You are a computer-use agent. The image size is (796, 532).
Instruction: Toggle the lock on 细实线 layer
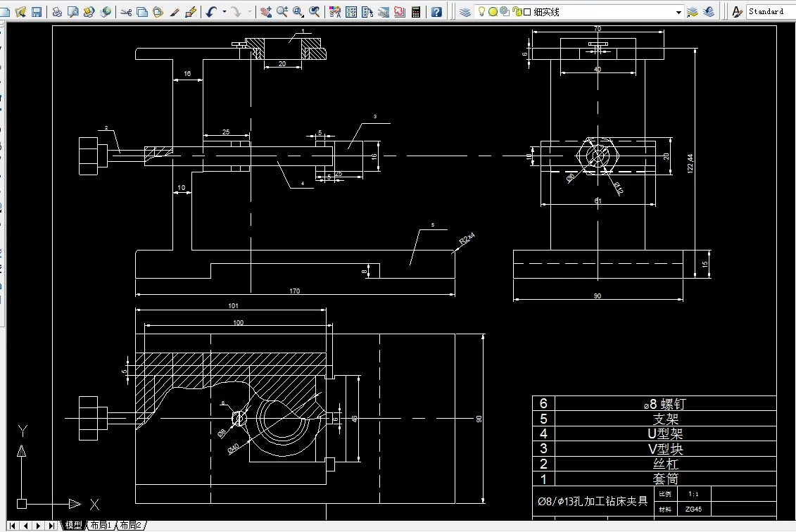click(517, 12)
